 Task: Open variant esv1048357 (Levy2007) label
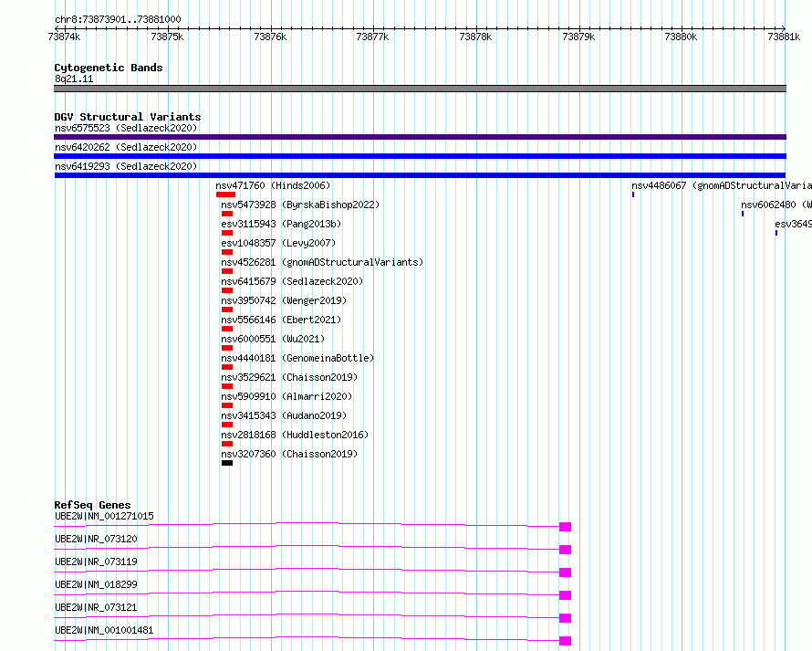pos(278,243)
